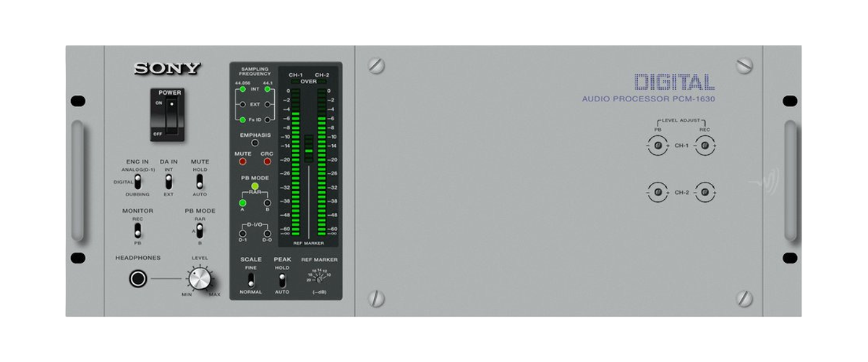This screenshot has width=868, height=362.
Task: Click the LEVEL ADJUST label
Action: (681, 121)
